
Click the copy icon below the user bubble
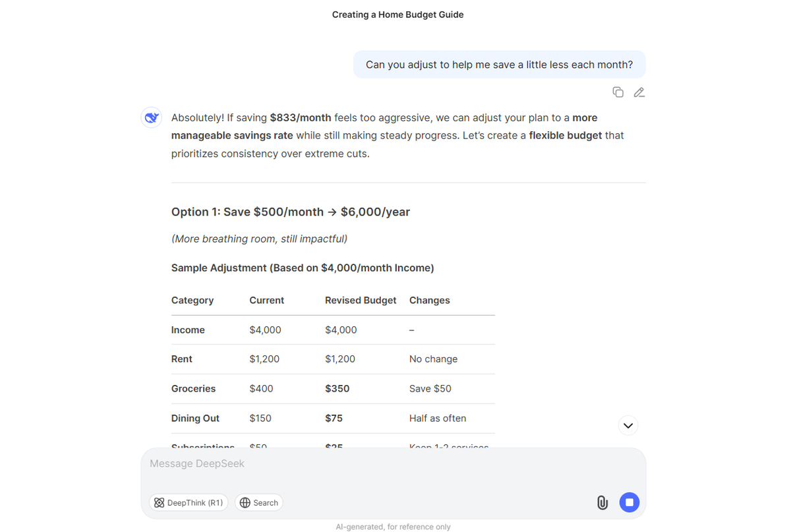[x=618, y=92]
